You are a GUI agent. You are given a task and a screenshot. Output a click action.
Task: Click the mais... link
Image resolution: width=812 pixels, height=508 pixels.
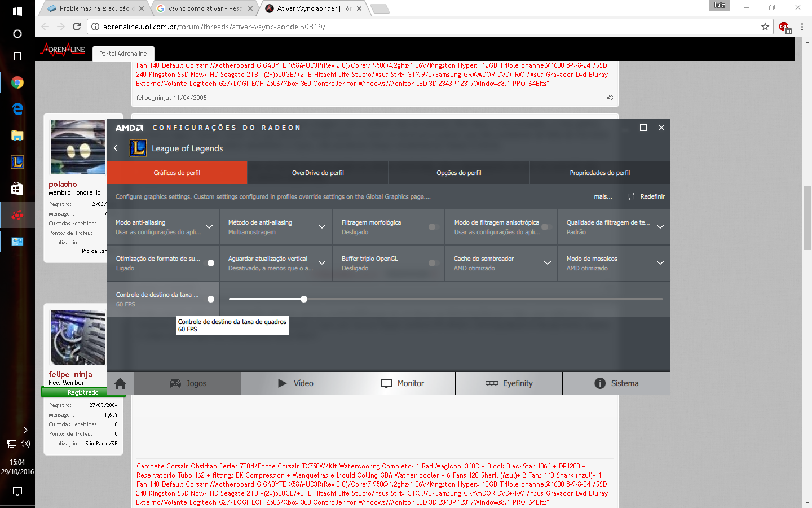[603, 196]
